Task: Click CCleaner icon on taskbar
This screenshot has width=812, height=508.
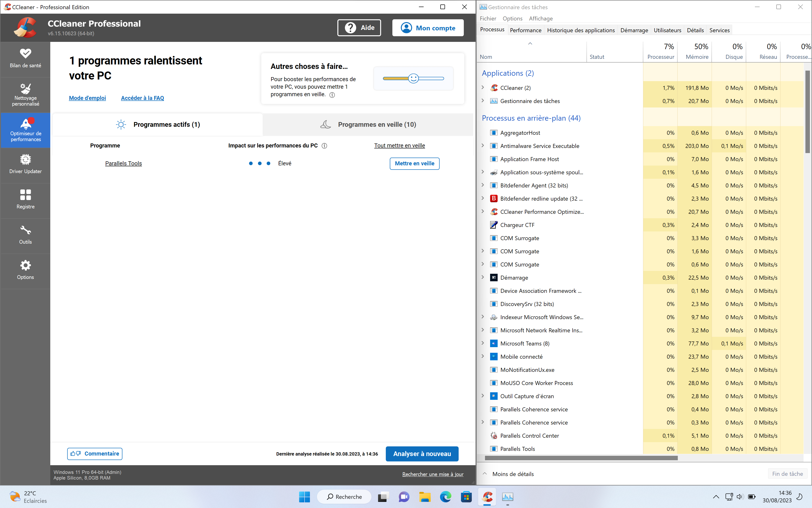Action: point(487,496)
